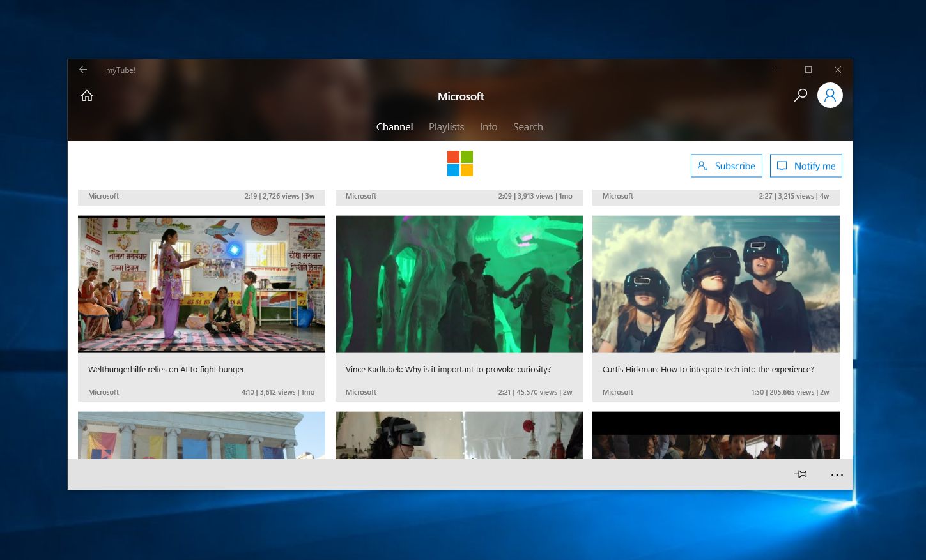The width and height of the screenshot is (926, 560).
Task: Click the '2:09 | 3,913 views | 1mo' stats
Action: click(536, 196)
